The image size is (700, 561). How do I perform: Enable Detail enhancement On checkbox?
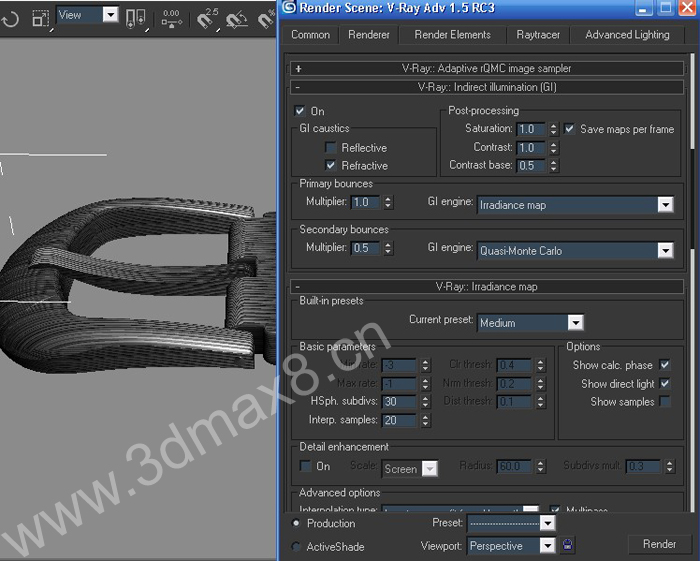tap(306, 466)
